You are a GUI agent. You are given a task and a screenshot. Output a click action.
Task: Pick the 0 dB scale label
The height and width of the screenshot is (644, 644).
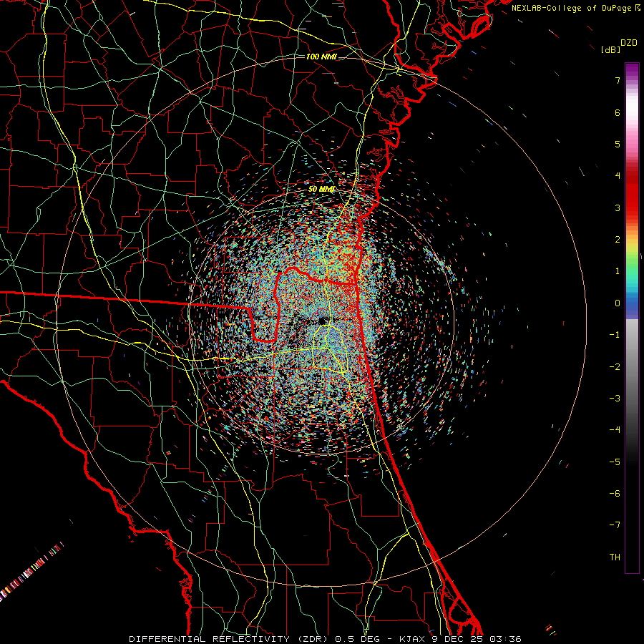click(618, 303)
